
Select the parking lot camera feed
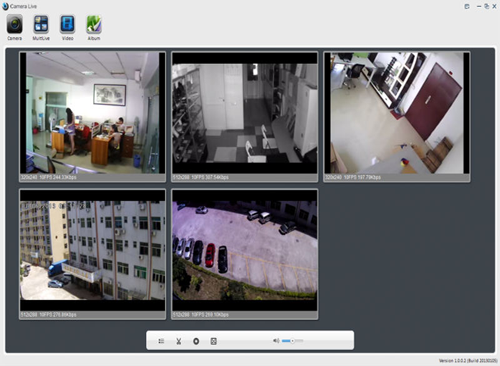[x=245, y=250]
